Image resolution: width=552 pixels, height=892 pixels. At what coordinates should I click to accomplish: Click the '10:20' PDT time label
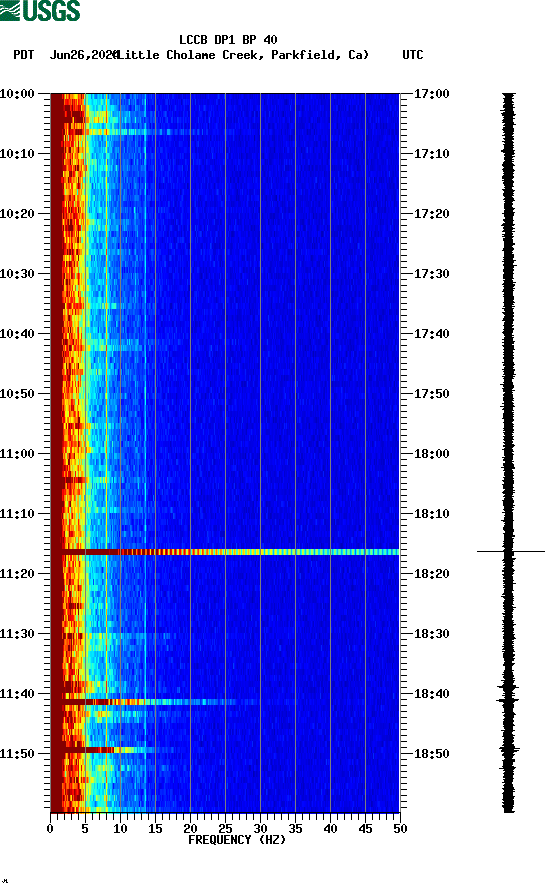17,213
